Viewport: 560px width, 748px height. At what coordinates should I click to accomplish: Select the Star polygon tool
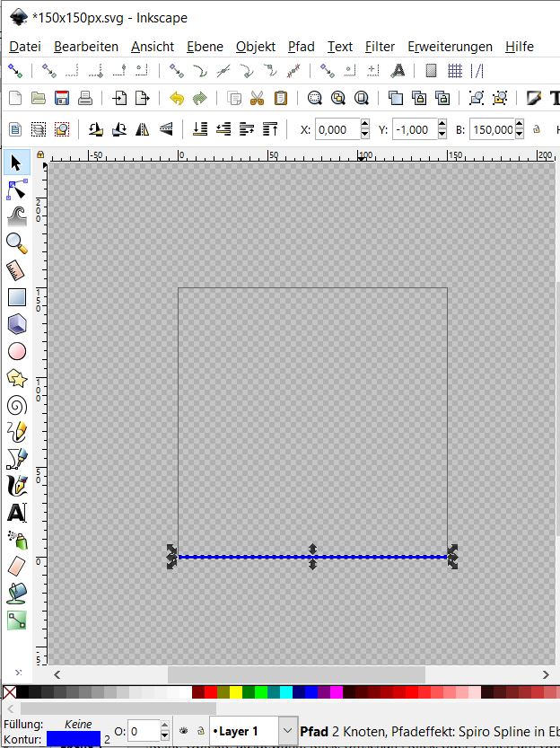[x=17, y=379]
